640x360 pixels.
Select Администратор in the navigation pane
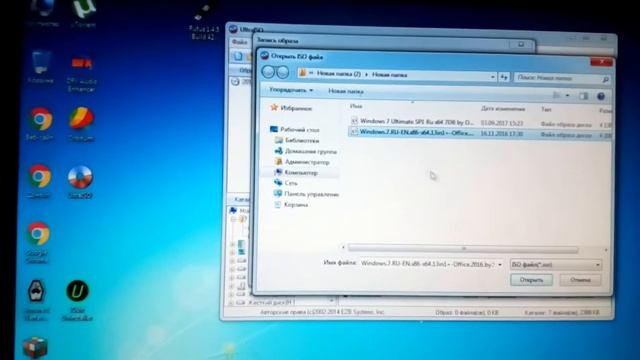click(302, 162)
